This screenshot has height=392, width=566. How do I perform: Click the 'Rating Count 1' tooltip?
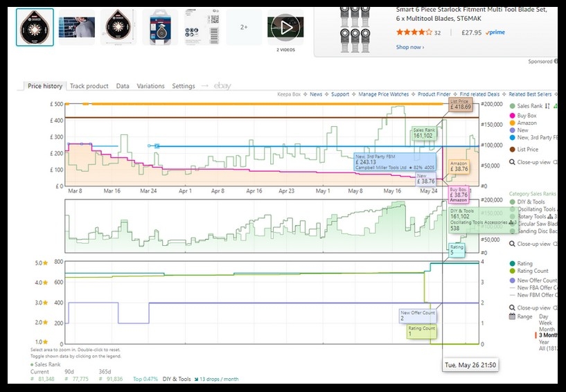pos(422,331)
